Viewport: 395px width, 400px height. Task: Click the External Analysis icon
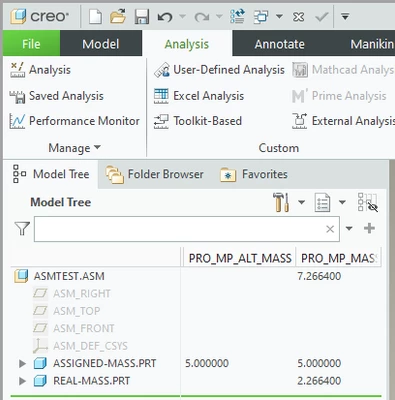click(x=300, y=121)
